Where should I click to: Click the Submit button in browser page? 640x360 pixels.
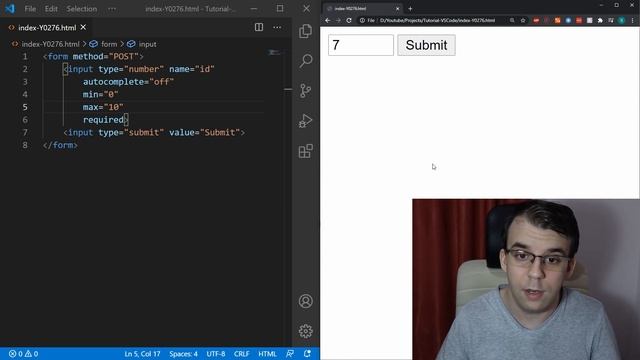426,45
